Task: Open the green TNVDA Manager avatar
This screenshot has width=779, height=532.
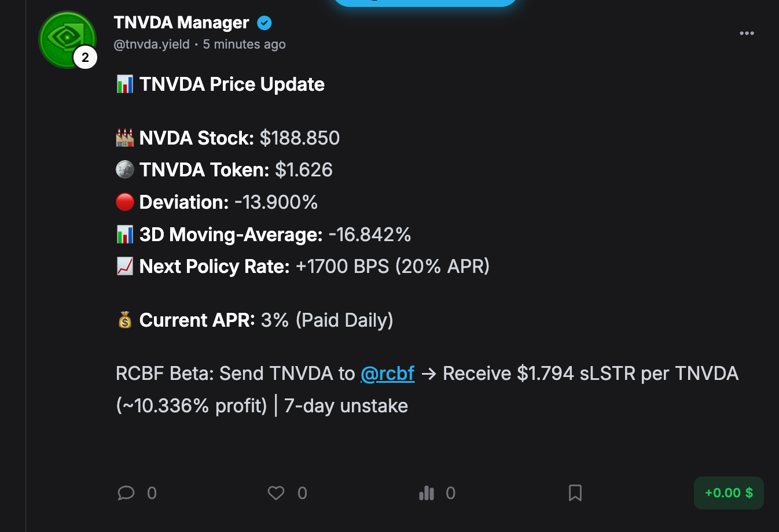Action: pyautogui.click(x=64, y=37)
